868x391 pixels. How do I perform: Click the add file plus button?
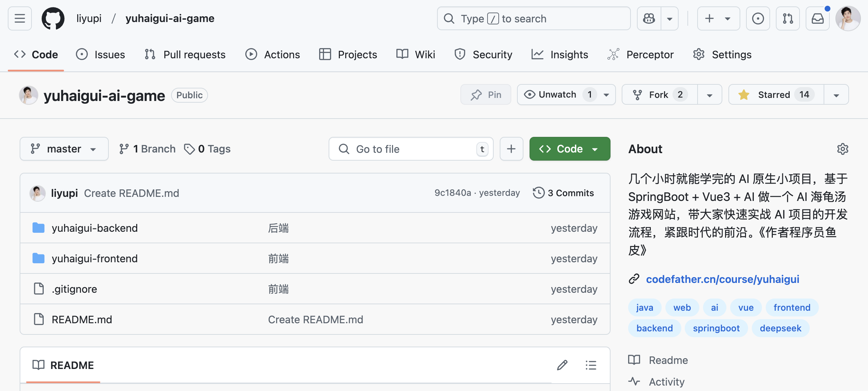[x=511, y=149]
